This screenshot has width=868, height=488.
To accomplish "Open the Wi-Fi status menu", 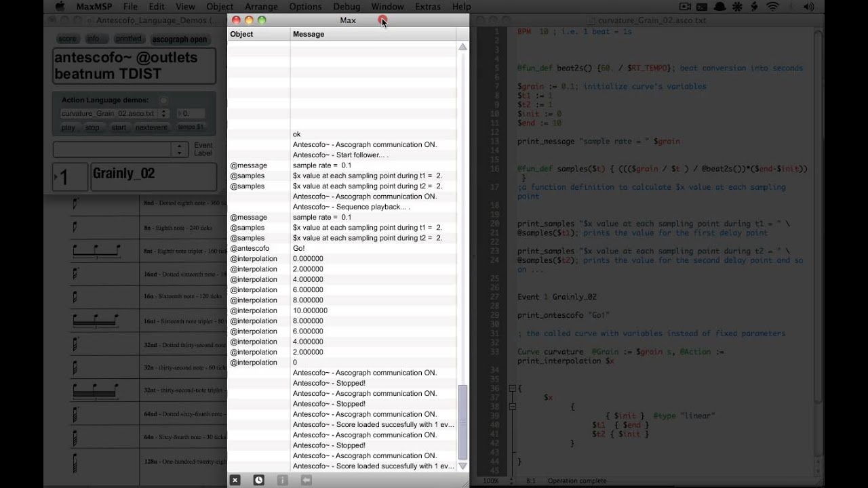I will click(x=772, y=7).
